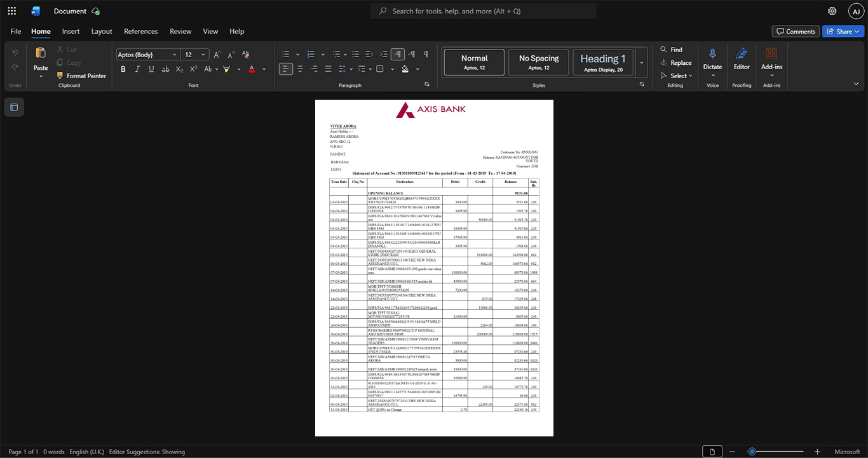Image resolution: width=868 pixels, height=458 pixels.
Task: Click the Increase Indent icon
Action: coord(384,55)
